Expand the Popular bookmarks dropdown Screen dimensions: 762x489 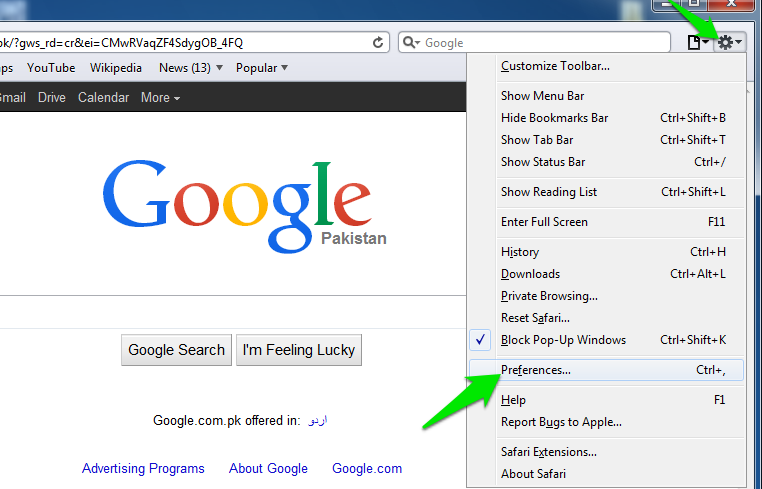point(261,68)
